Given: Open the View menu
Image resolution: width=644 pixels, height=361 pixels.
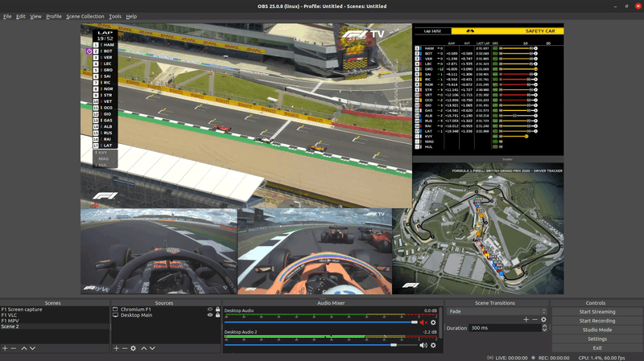Looking at the screenshot, I should tap(35, 16).
